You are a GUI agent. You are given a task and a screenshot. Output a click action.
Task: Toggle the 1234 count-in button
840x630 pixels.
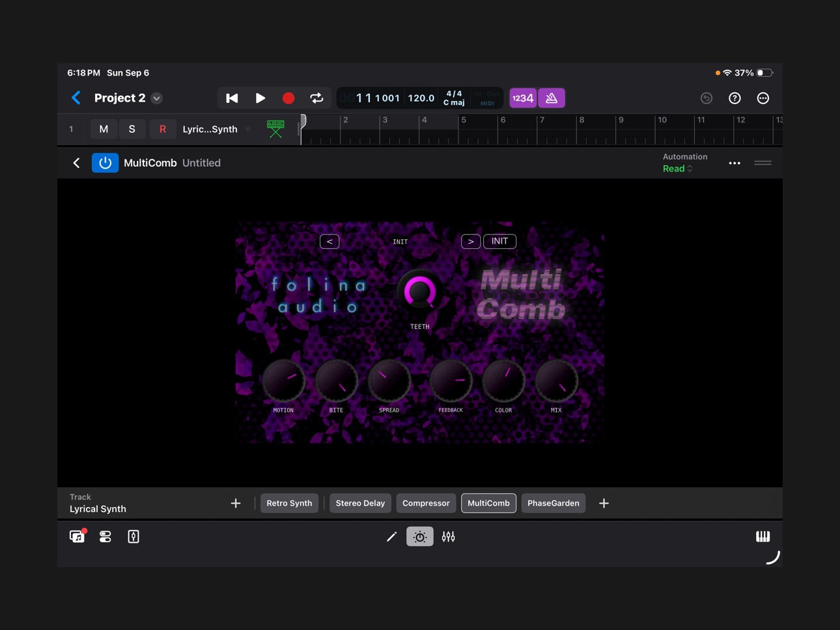(523, 98)
